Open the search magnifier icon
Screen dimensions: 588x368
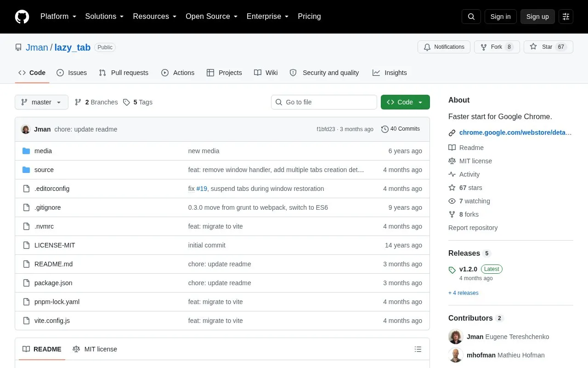coord(471,17)
